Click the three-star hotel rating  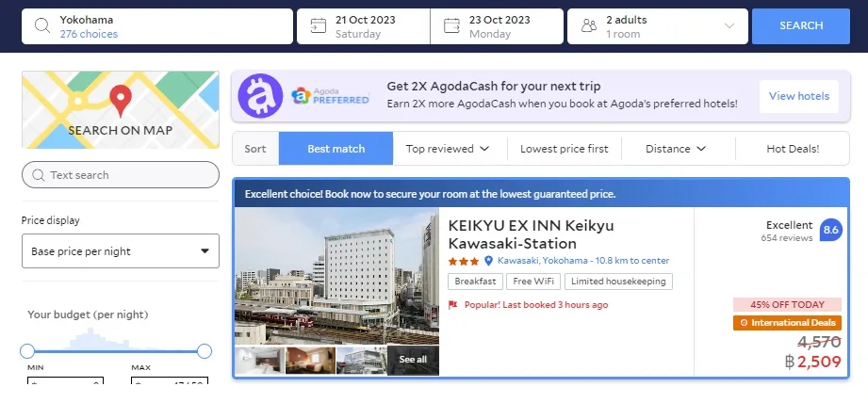coord(464,261)
